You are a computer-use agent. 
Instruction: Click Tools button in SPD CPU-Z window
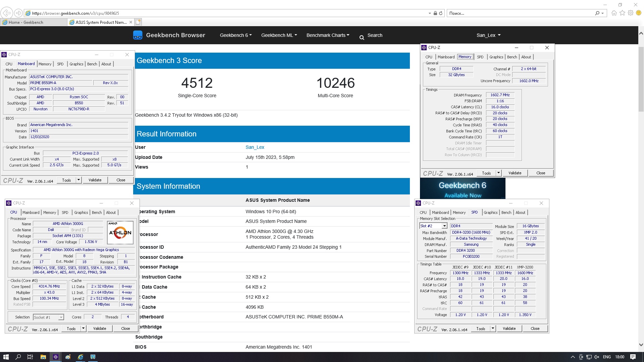click(x=481, y=328)
